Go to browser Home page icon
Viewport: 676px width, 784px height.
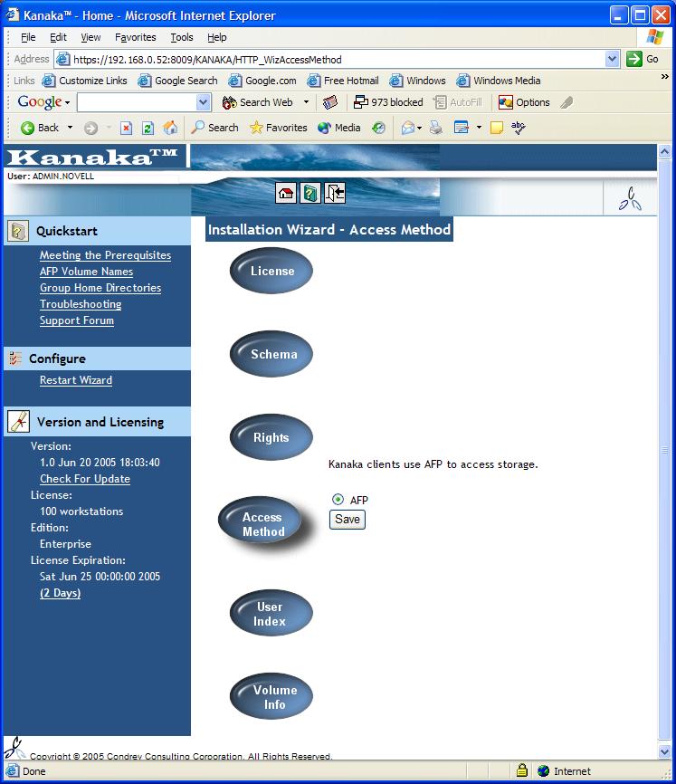(x=170, y=128)
